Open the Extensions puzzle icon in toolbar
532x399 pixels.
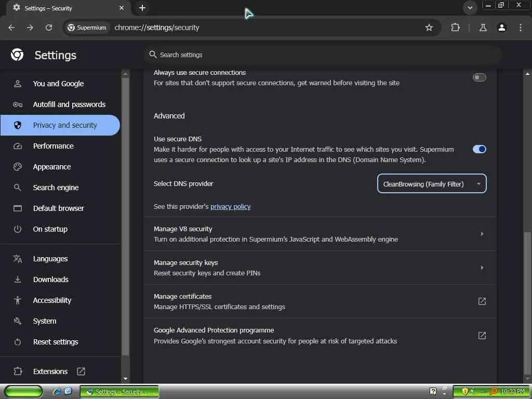455,28
